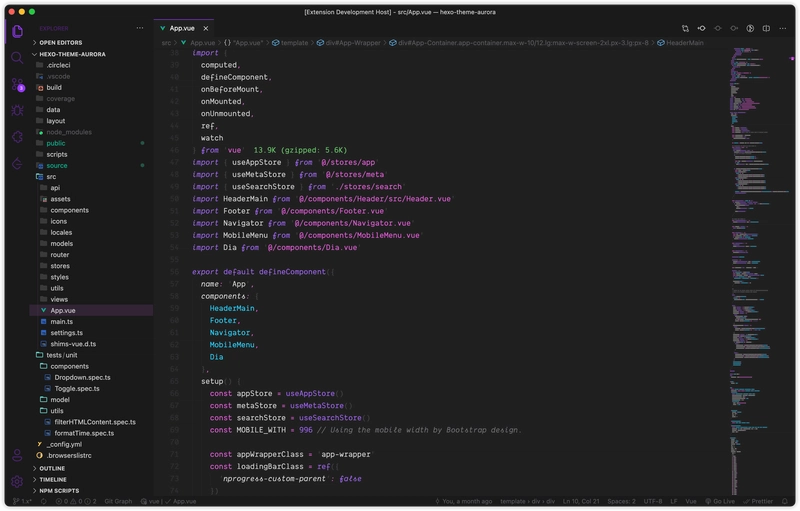Image resolution: width=800 pixels, height=511 pixels.
Task: Click Go Live in status bar
Action: click(x=720, y=502)
